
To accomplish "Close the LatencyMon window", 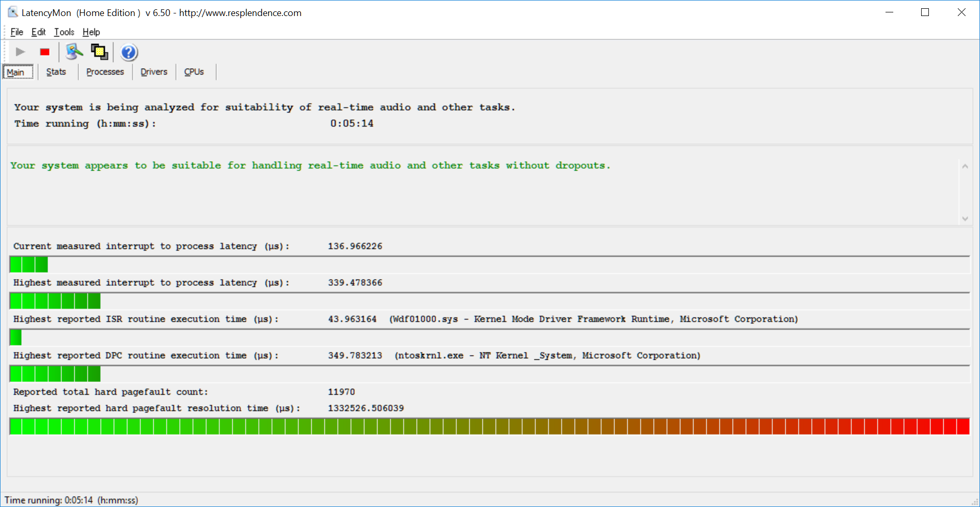I will [961, 12].
